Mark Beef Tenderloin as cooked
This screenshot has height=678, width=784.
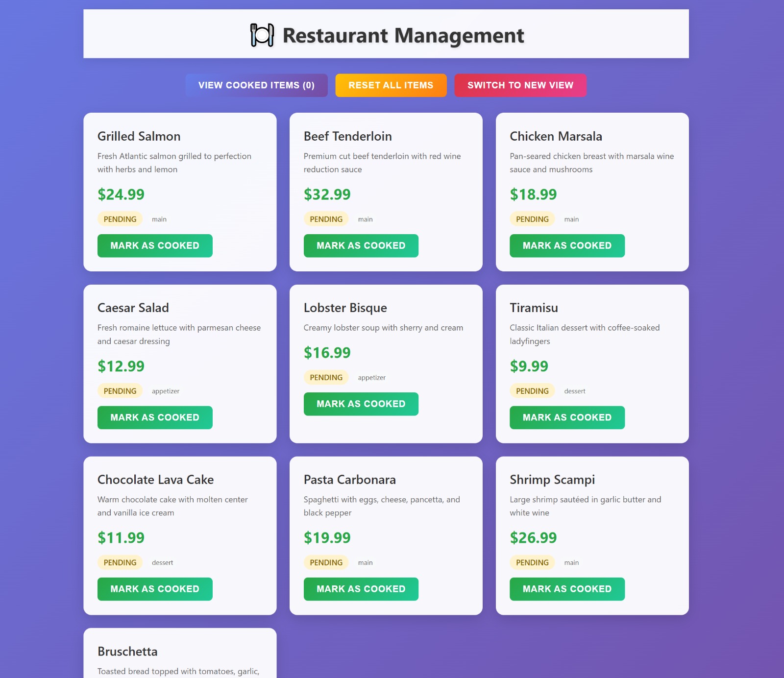click(361, 245)
